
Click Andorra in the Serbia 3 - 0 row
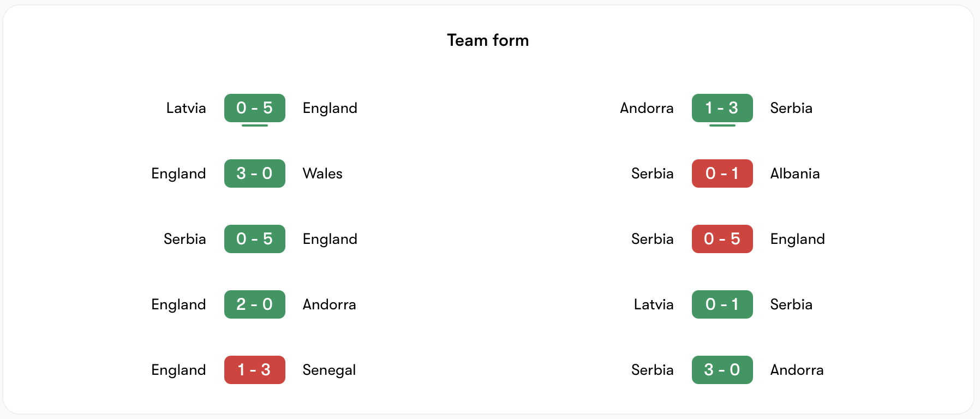click(x=797, y=370)
